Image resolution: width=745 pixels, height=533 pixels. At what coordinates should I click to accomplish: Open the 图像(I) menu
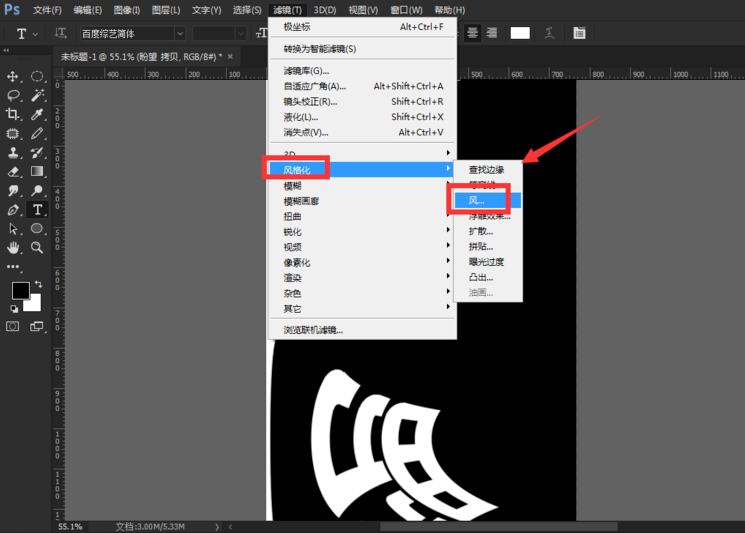point(127,10)
